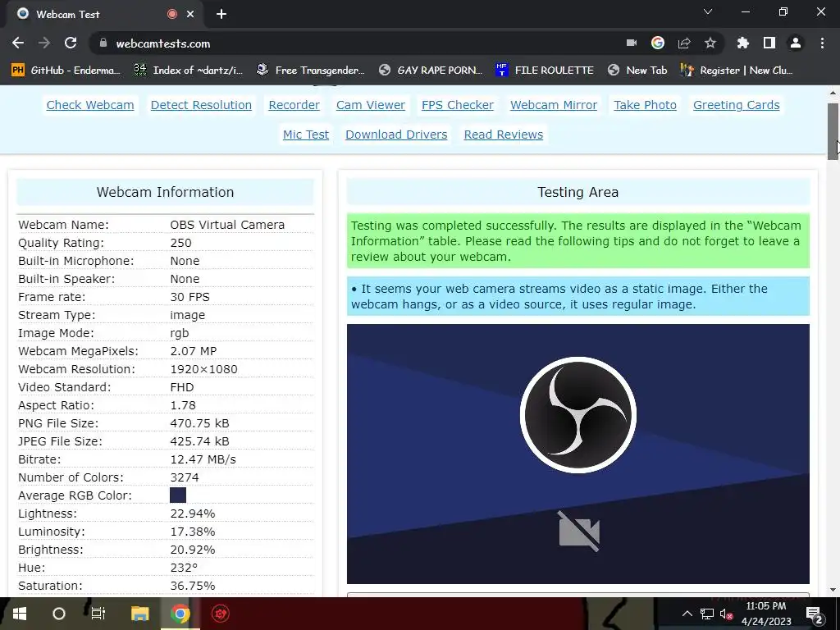Open the red gear app in taskbar

(x=220, y=614)
